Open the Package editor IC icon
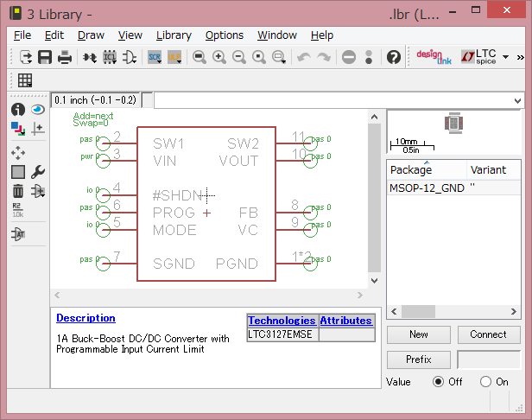The width and height of the screenshot is (532, 420). pyautogui.click(x=110, y=57)
